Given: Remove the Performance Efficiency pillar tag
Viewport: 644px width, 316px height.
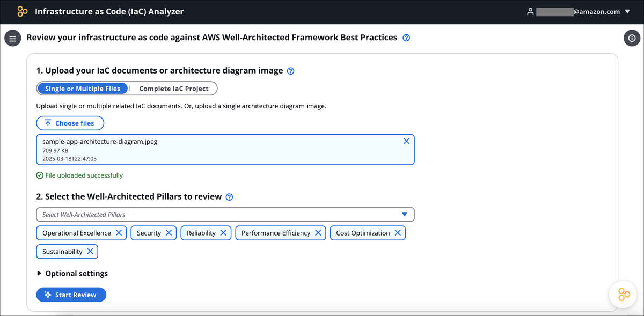Looking at the screenshot, I should tap(318, 233).
